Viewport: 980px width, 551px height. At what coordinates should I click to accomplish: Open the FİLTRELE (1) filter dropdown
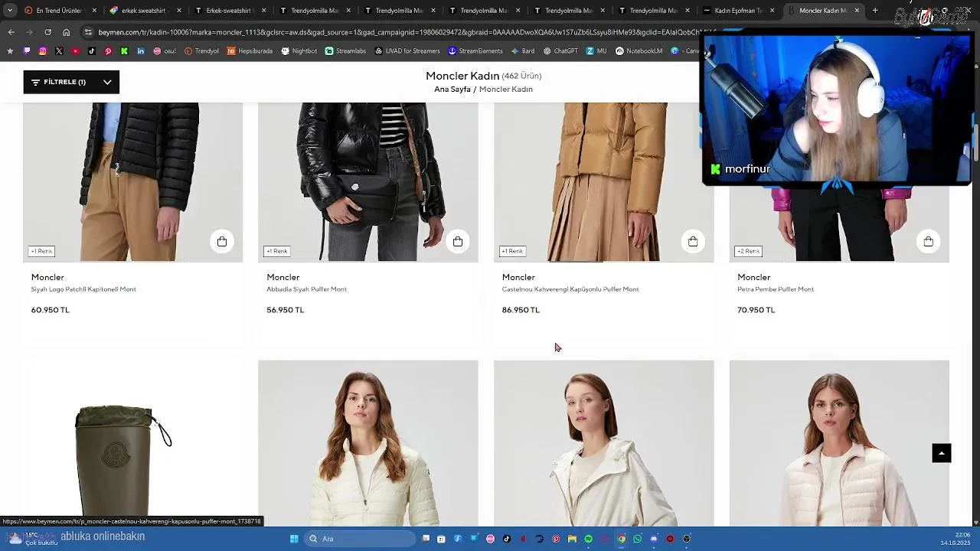point(71,82)
